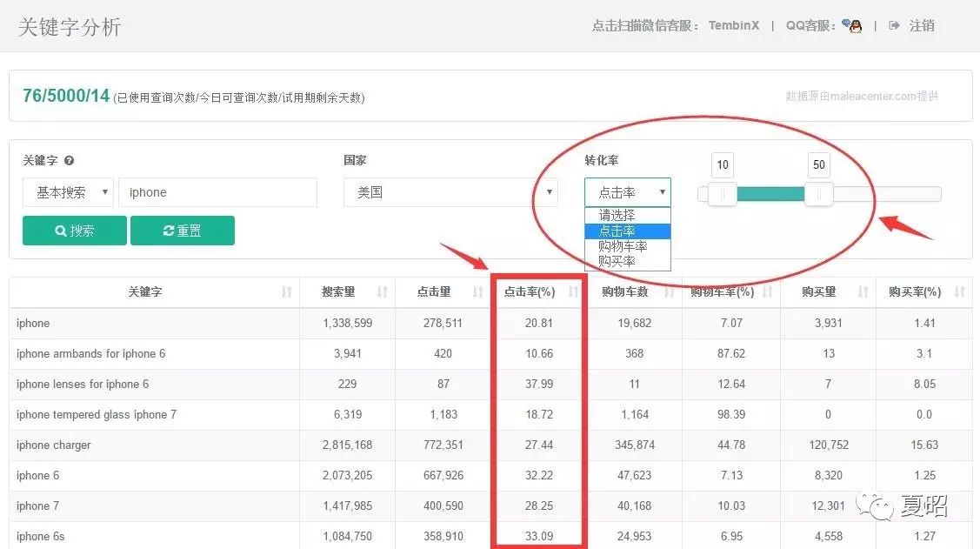Click the logout arrow icon beside 注销

(x=895, y=25)
